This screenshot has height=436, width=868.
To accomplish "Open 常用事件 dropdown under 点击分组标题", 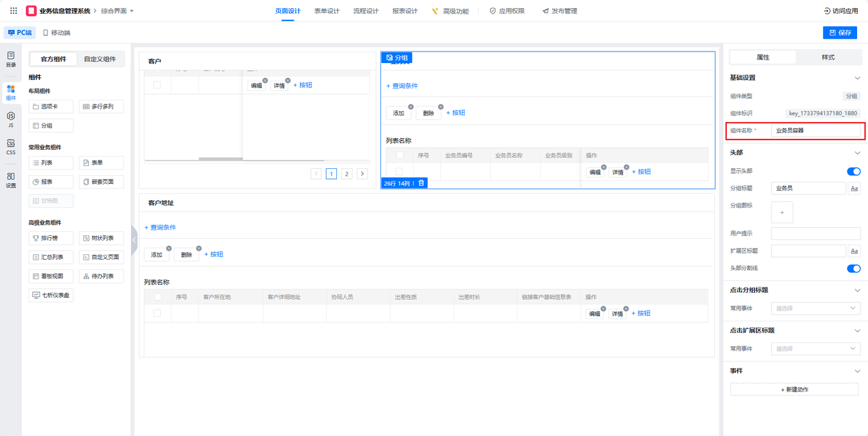I will coord(816,309).
